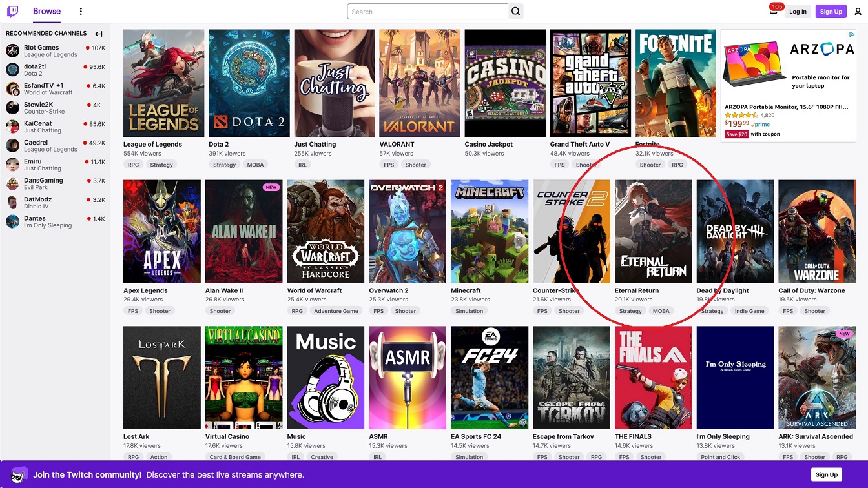Click the Twitch logo home icon
Screen dimensions: 868x488
tap(12, 11)
